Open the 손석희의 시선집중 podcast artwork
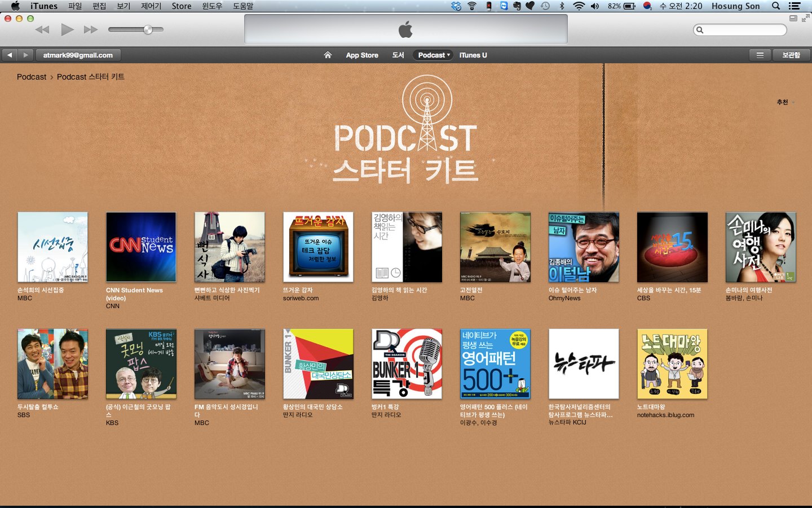The width and height of the screenshot is (812, 508). [52, 247]
